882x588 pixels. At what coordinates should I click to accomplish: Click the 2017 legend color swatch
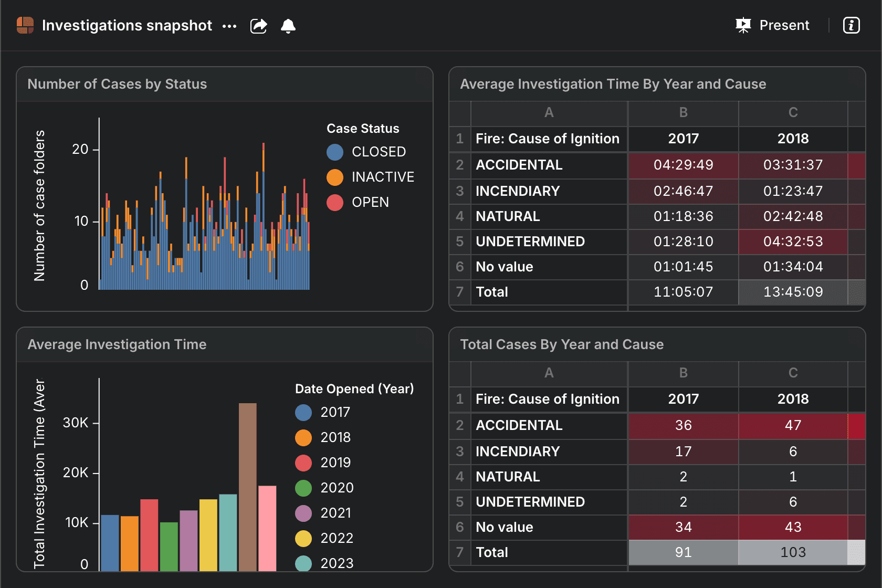[303, 413]
